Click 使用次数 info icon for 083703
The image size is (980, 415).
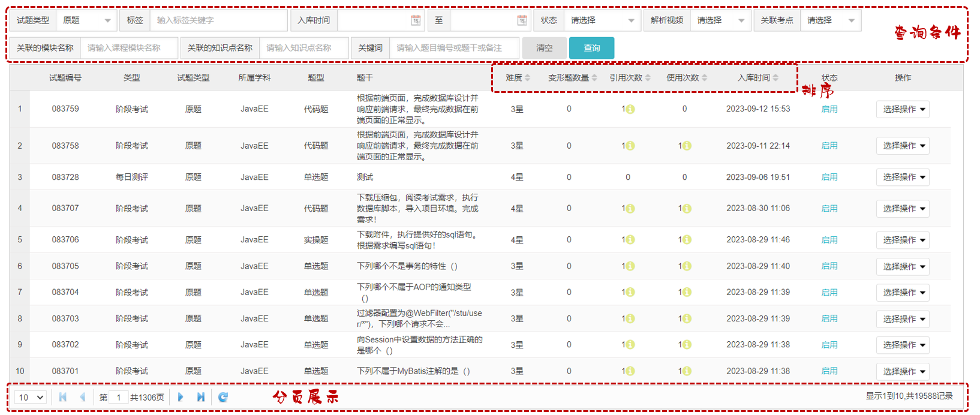(x=687, y=319)
